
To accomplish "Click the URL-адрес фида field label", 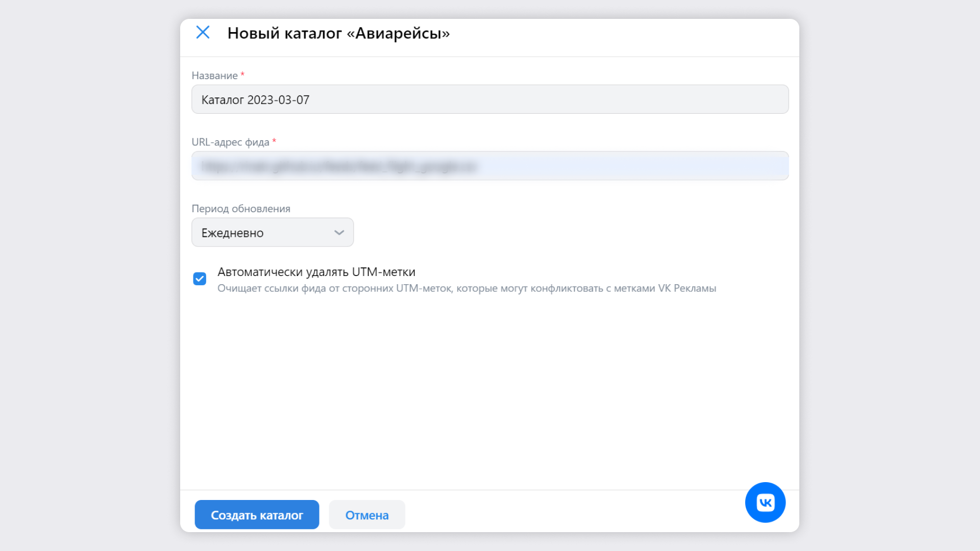I will point(230,142).
